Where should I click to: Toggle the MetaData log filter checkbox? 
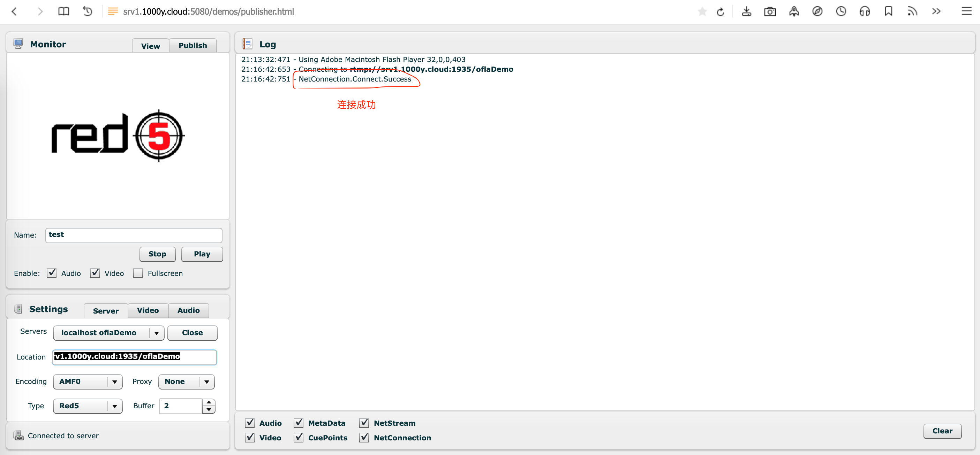coord(299,423)
